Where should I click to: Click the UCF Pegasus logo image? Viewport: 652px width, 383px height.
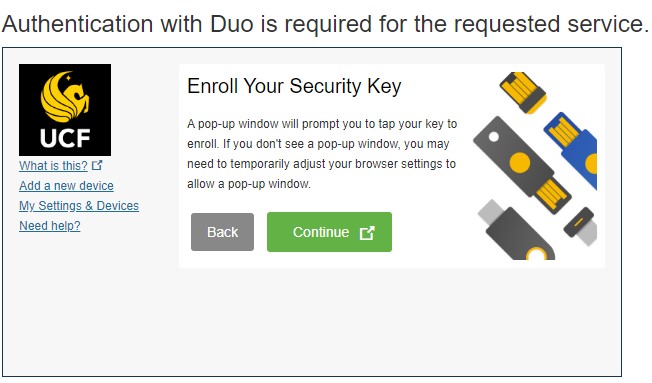(65, 110)
